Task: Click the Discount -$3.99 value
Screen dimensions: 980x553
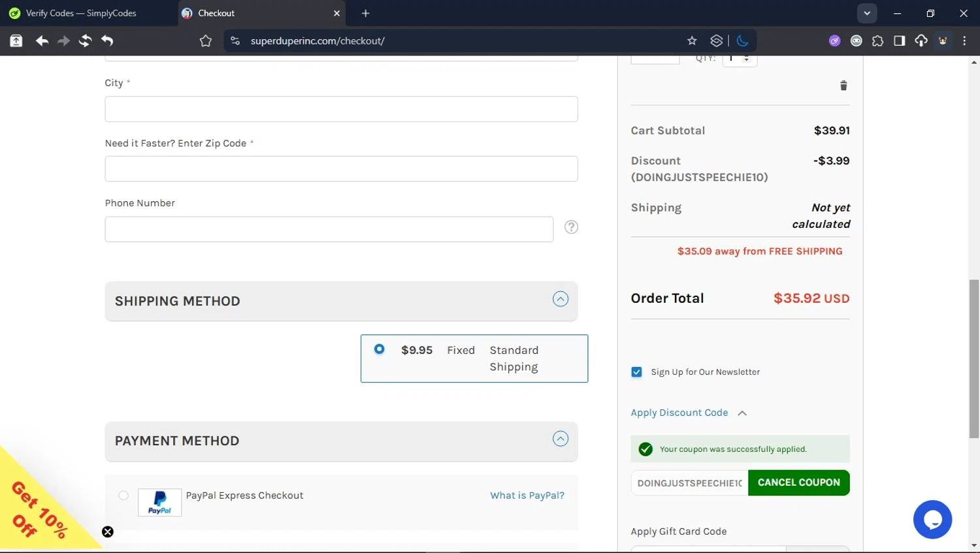Action: pyautogui.click(x=831, y=161)
